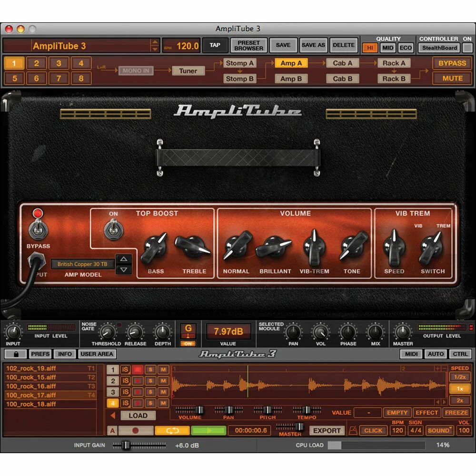476x476 pixels.
Task: Arm record on track 1
Action: pyautogui.click(x=138, y=370)
